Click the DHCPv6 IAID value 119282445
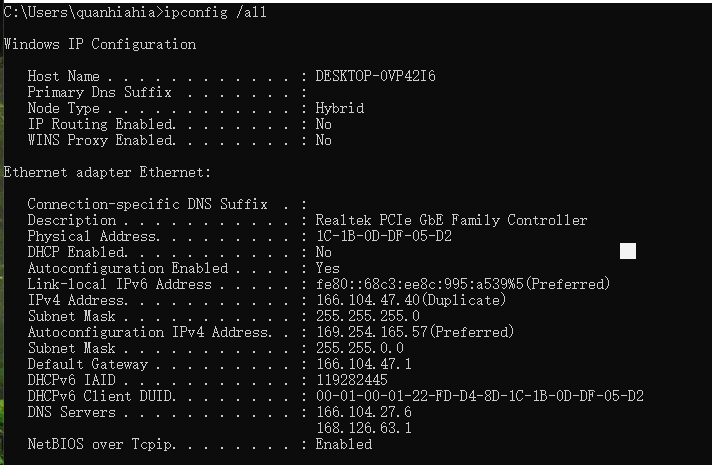The image size is (712, 465). (352, 380)
